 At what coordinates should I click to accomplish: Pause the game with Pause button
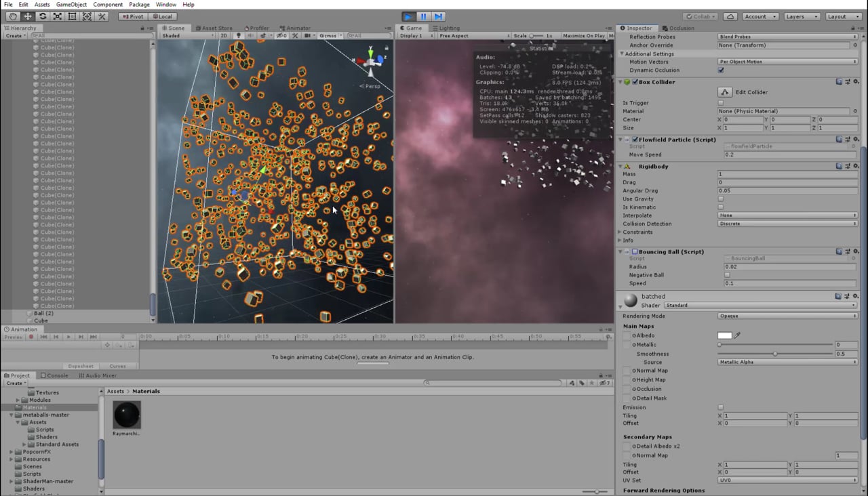[x=423, y=16]
